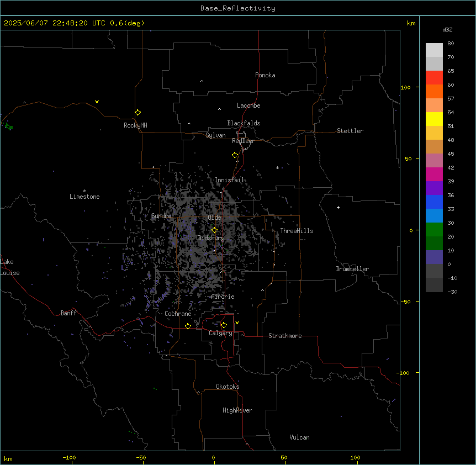Click the 100 km tick on right axis
Screen dimensions: 476x465
point(405,87)
